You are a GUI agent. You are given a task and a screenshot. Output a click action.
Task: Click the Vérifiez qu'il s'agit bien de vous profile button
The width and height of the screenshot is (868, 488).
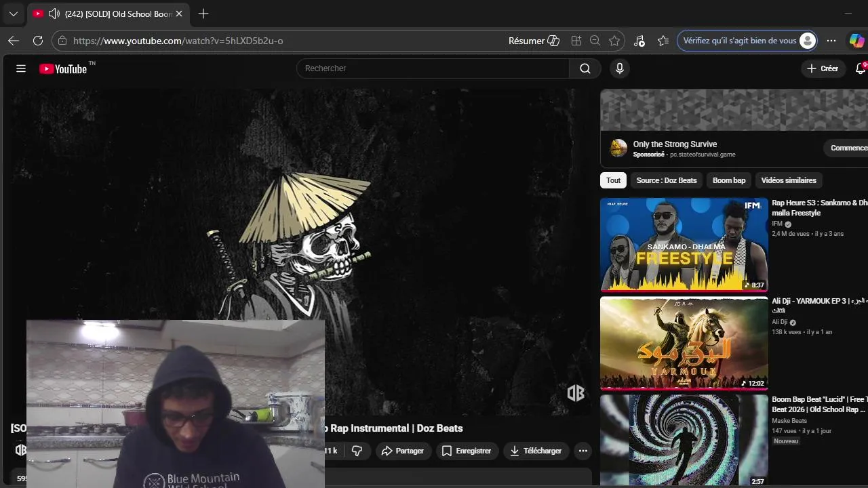point(747,41)
